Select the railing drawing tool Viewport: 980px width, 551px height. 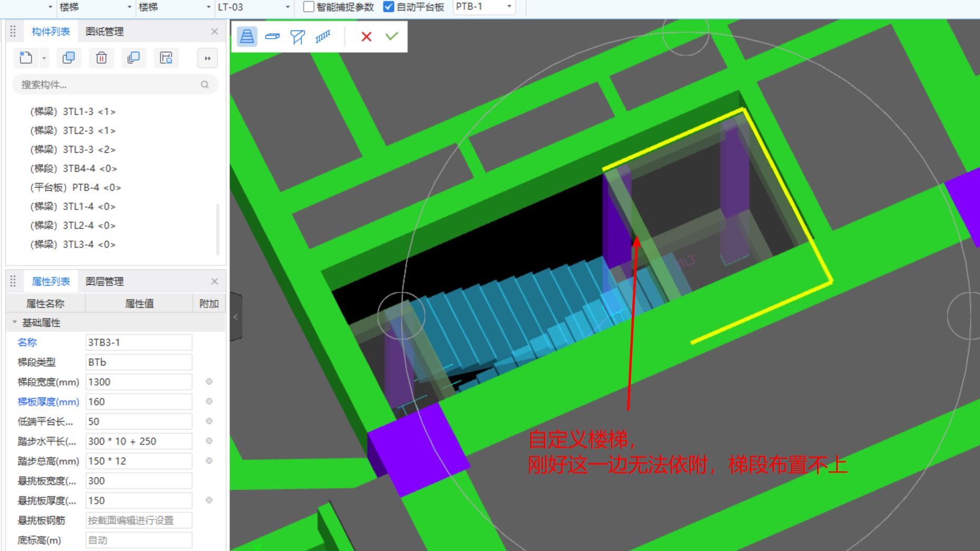click(323, 36)
